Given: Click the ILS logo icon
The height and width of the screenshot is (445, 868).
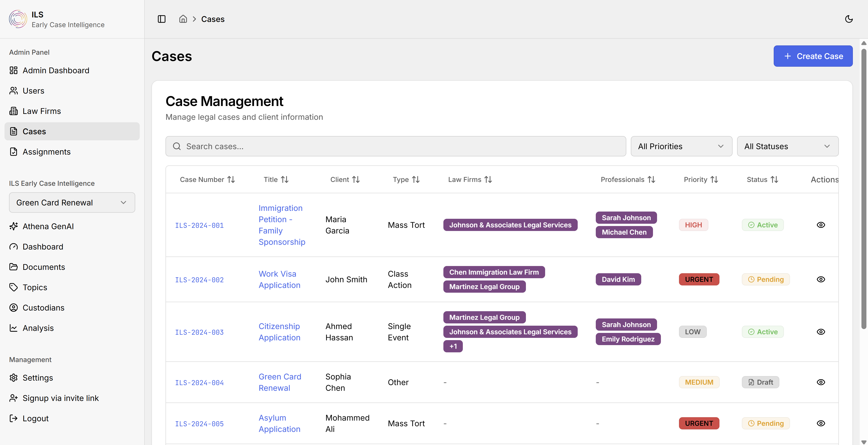Looking at the screenshot, I should click(18, 19).
